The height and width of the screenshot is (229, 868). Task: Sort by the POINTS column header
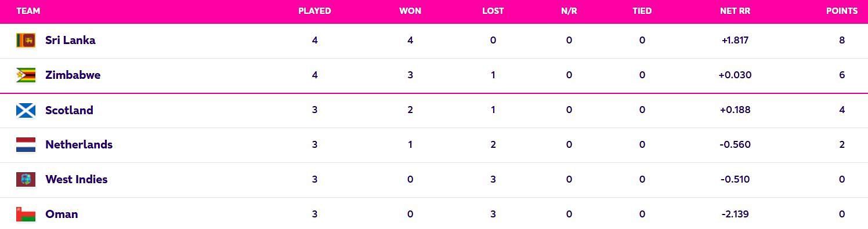(842, 11)
